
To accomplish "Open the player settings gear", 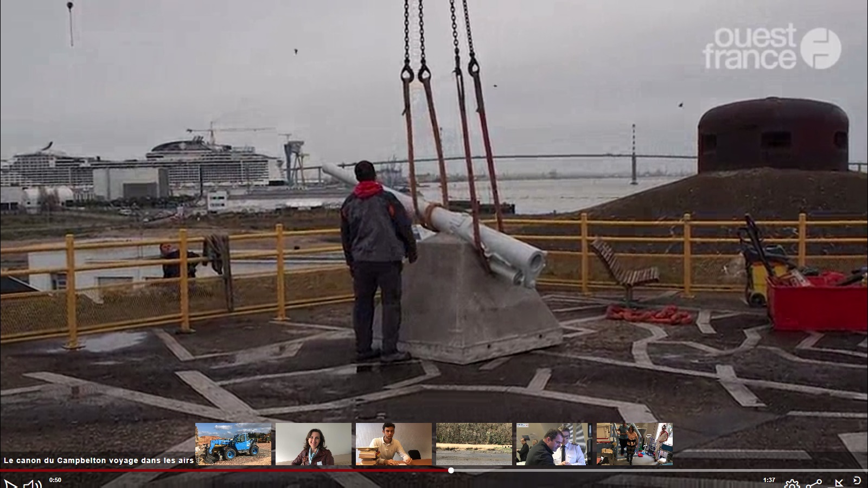I will (792, 484).
